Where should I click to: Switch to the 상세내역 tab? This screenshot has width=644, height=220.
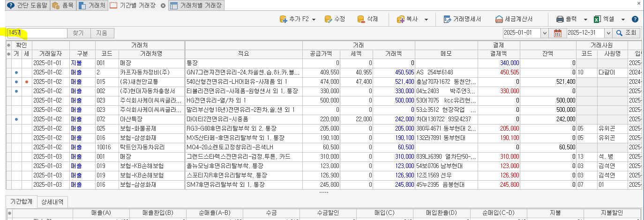click(x=52, y=201)
